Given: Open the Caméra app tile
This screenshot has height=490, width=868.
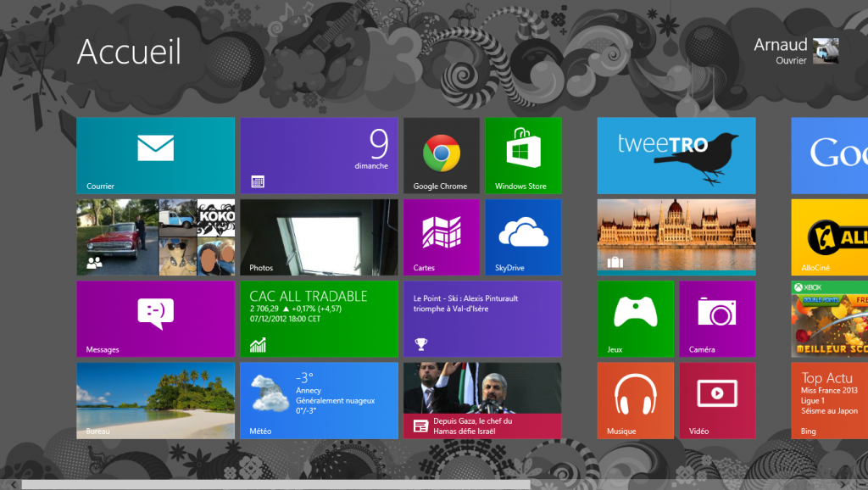Looking at the screenshot, I should point(716,319).
